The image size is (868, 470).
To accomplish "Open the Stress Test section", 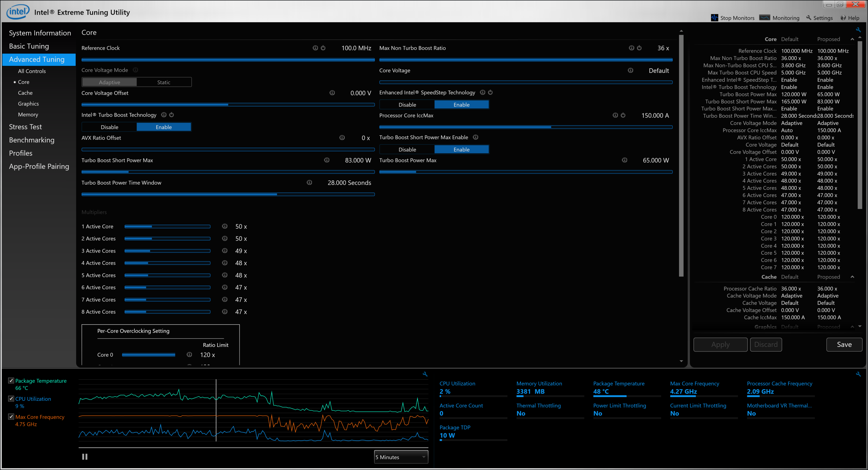I will (x=25, y=127).
